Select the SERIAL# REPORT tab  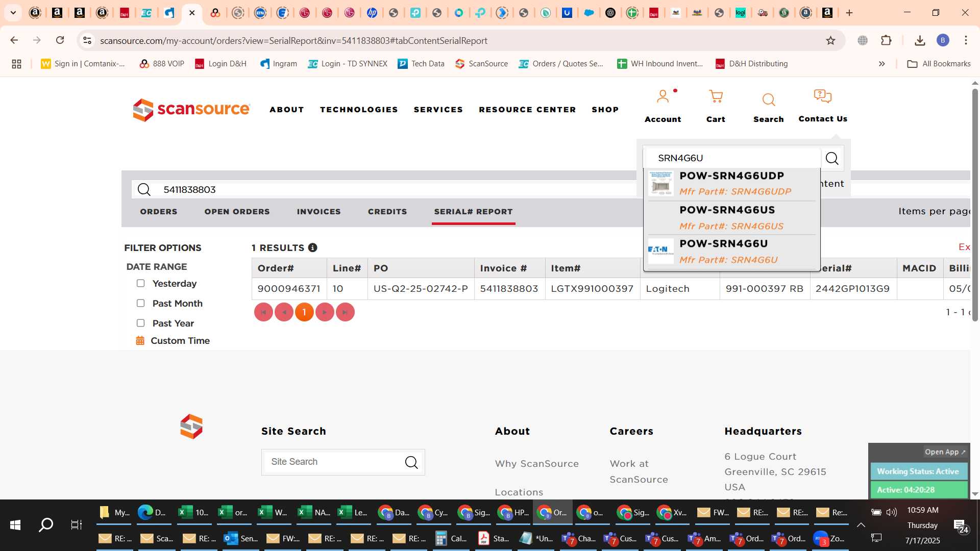coord(473,212)
